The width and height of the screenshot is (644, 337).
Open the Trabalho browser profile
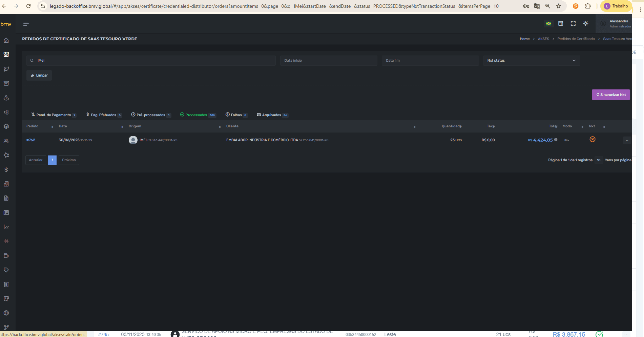point(616,6)
